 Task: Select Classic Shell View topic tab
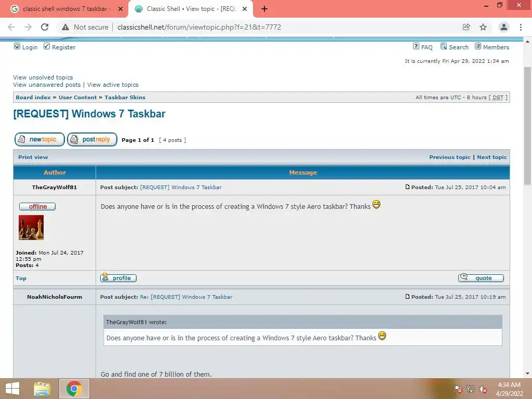191,9
